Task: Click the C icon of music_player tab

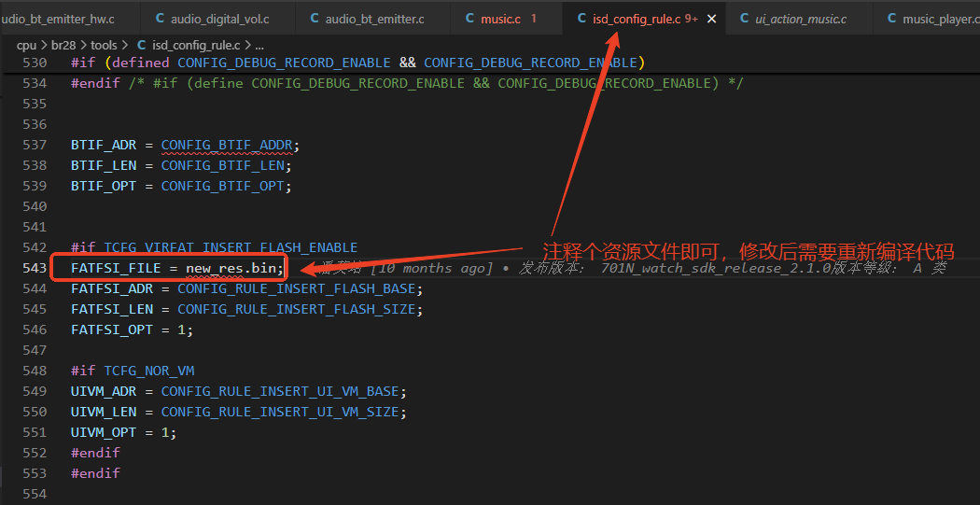Action: pos(892,19)
